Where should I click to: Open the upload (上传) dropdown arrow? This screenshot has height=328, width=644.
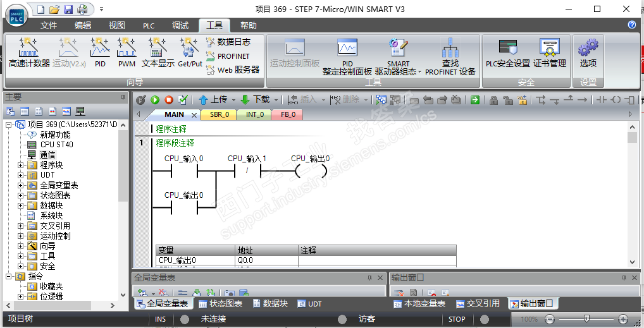coord(233,100)
